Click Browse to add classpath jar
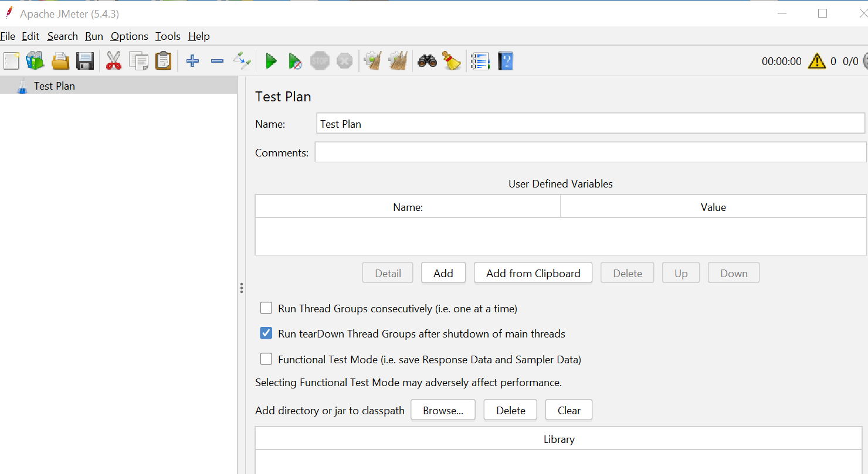The image size is (868, 474). [x=443, y=410]
